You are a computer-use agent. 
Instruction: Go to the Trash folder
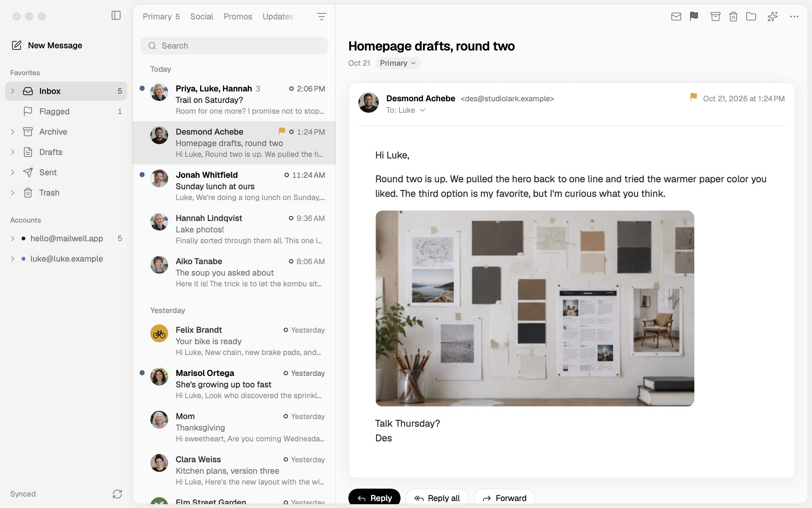point(66,192)
